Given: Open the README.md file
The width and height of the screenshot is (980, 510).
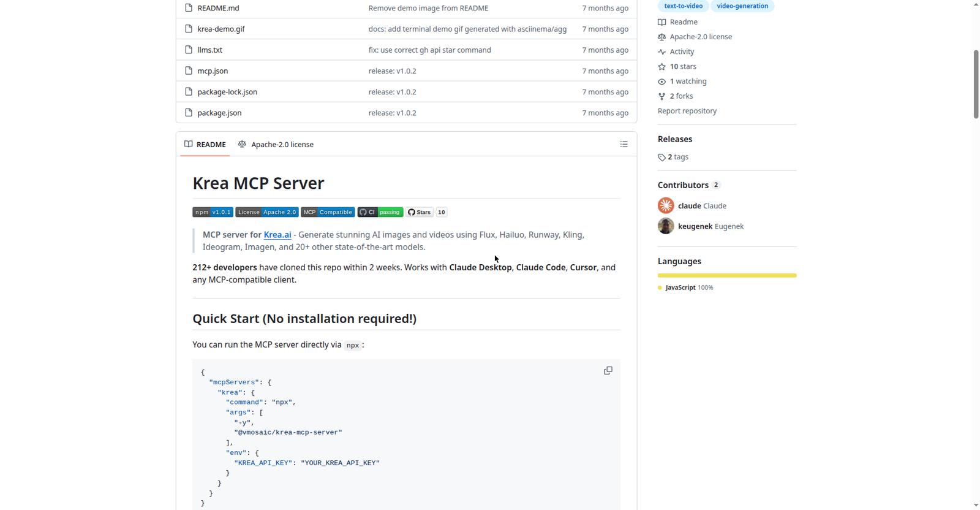Looking at the screenshot, I should coord(218,8).
